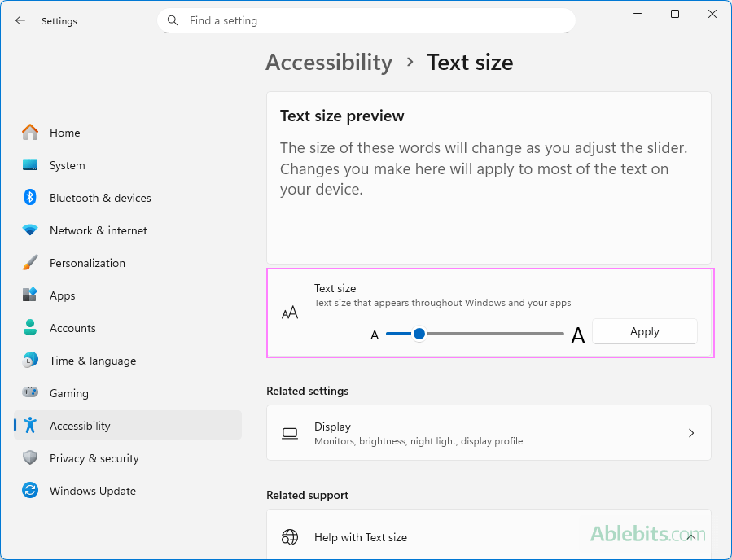This screenshot has height=560, width=732.
Task: Click the Personalization paintbrush icon
Action: pyautogui.click(x=30, y=263)
